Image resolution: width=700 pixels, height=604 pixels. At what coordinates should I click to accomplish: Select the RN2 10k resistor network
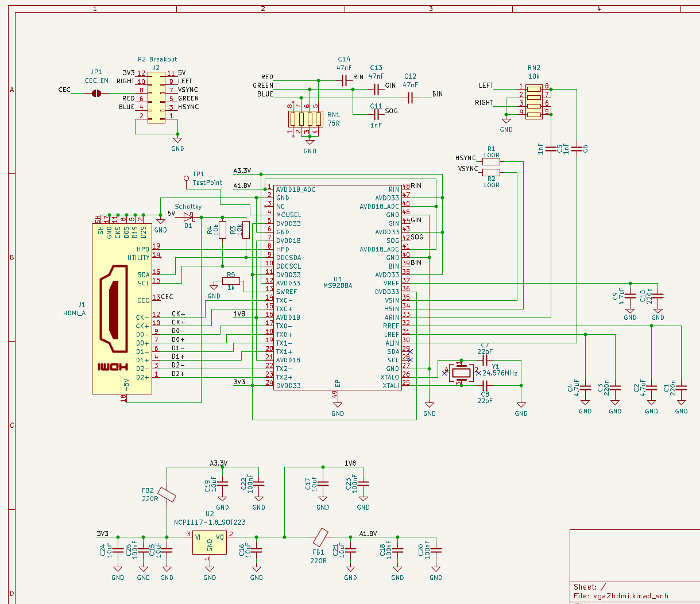tap(534, 102)
